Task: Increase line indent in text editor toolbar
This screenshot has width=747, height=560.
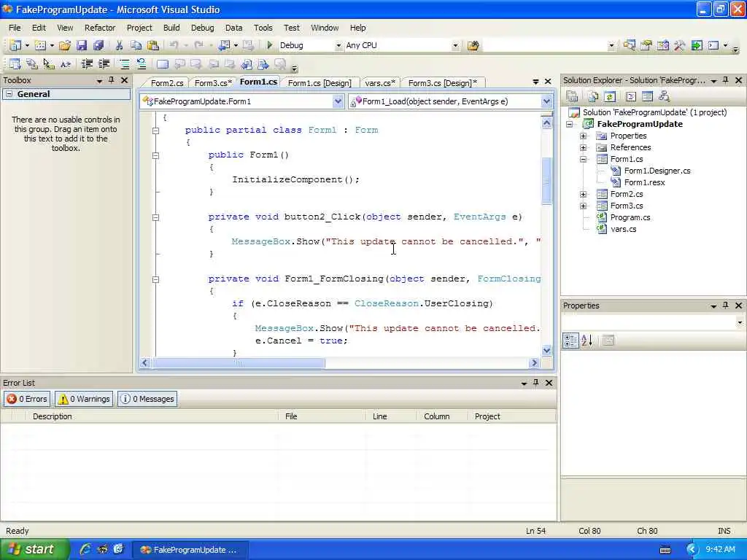Action: [104, 64]
